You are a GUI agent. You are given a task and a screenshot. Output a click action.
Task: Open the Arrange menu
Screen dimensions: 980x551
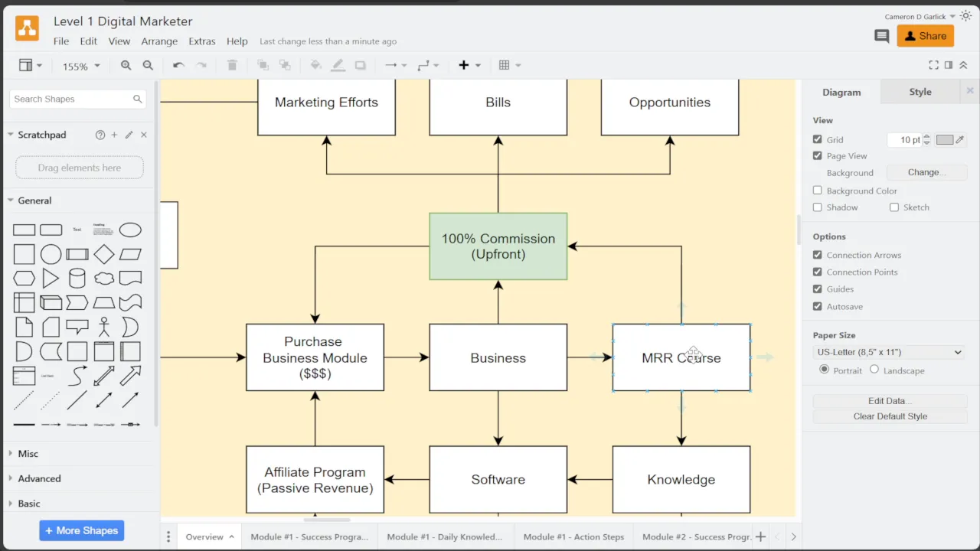click(159, 41)
